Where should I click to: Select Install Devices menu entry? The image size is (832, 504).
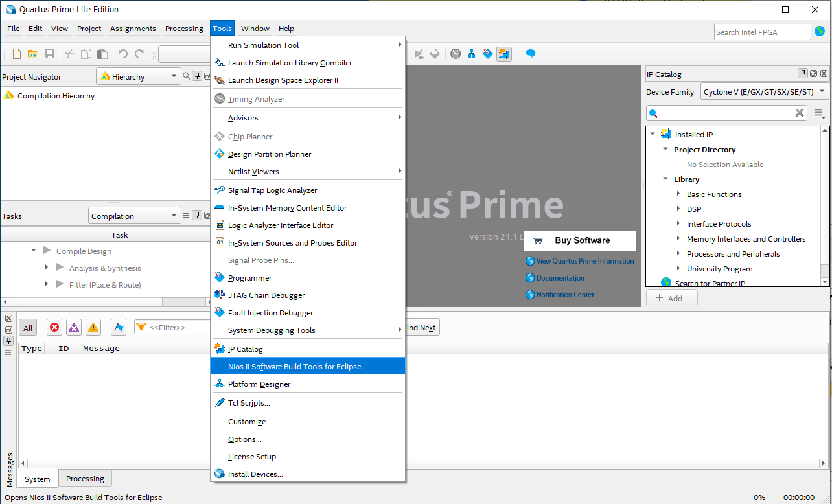(x=308, y=474)
